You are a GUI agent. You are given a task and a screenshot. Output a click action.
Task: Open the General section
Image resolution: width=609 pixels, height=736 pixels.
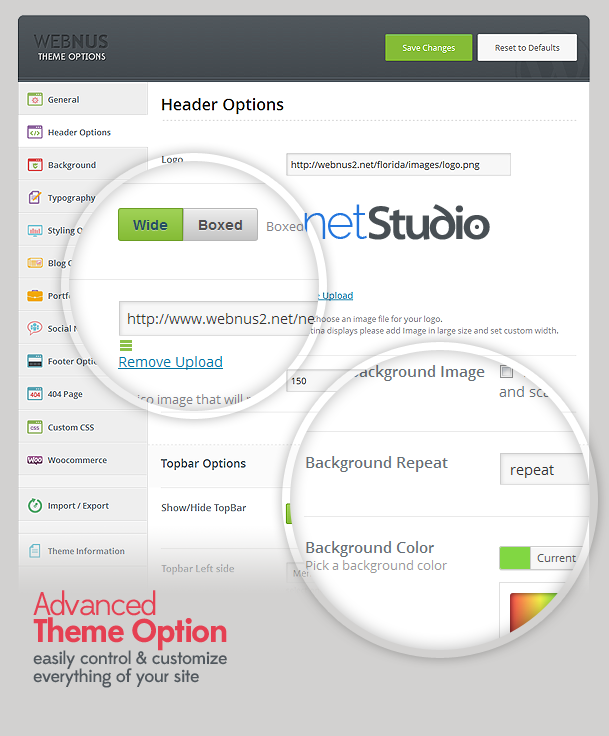[x=83, y=100]
